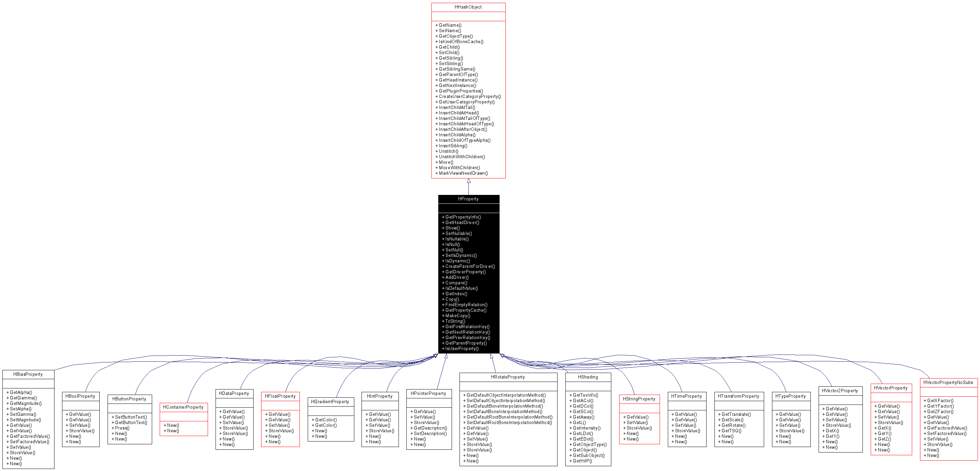The height and width of the screenshot is (471, 980).
Task: Open the HDataProperty class node
Action: (x=234, y=419)
